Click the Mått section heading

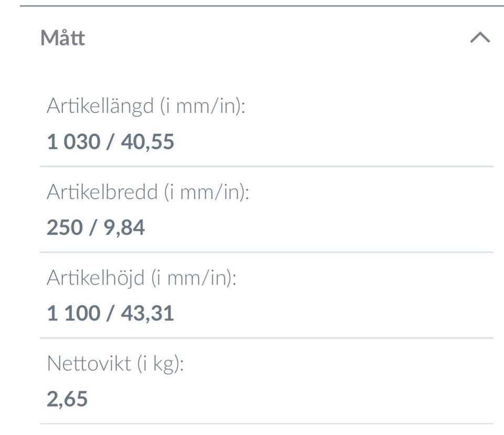tap(62, 38)
